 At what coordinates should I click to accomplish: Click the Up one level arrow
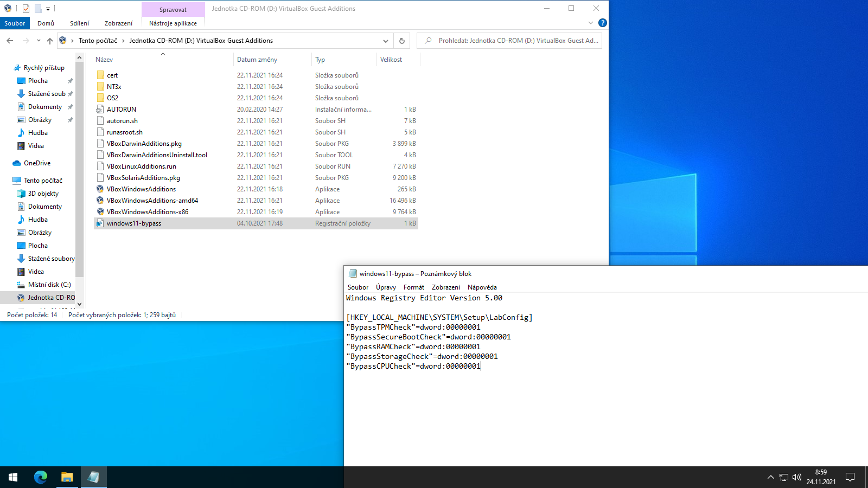click(50, 41)
